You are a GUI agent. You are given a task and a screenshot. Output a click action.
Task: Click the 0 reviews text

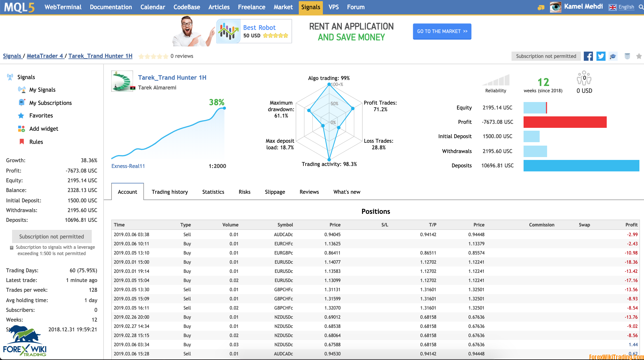point(182,56)
